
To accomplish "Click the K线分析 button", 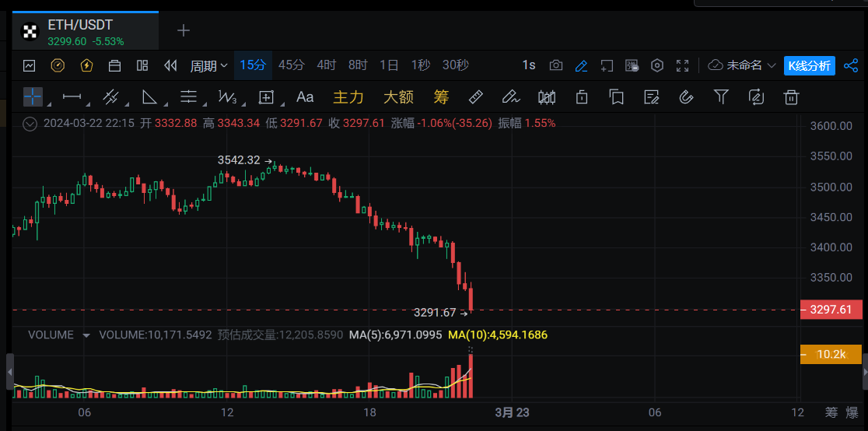I will (809, 65).
